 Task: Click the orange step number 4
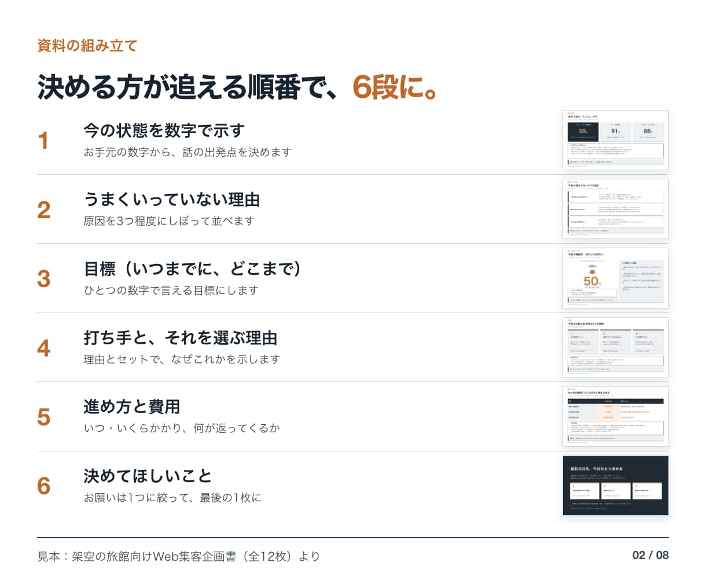(44, 348)
